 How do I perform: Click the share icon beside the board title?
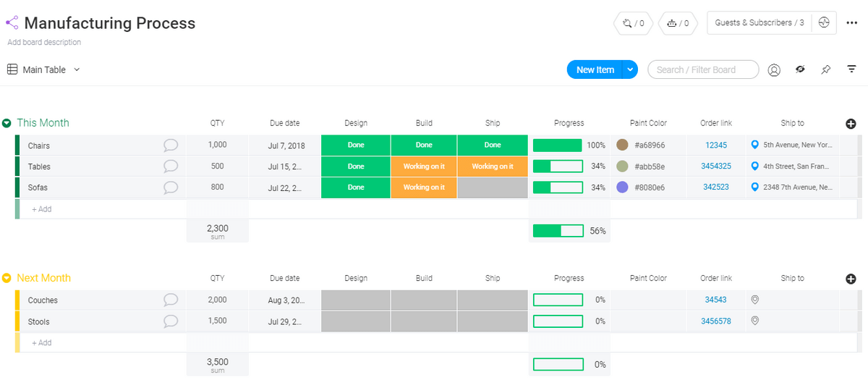click(12, 23)
